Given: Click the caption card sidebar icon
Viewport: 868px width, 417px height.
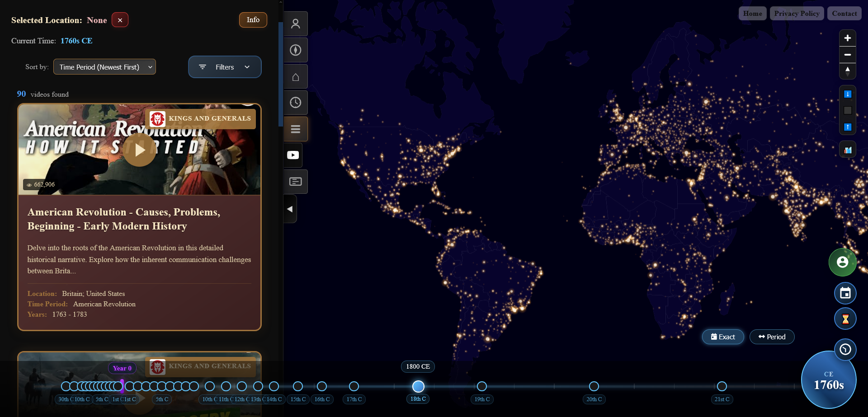Looking at the screenshot, I should tap(296, 182).
